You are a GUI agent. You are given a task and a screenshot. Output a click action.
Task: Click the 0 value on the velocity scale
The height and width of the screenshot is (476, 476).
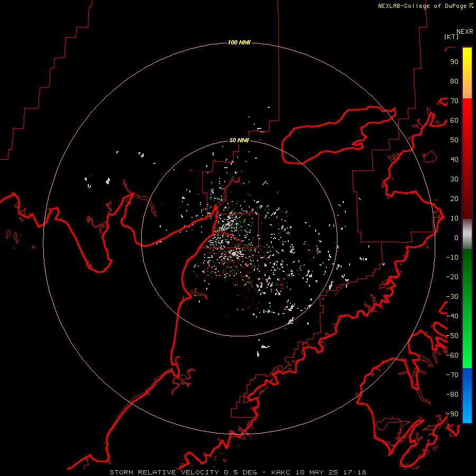(x=456, y=238)
